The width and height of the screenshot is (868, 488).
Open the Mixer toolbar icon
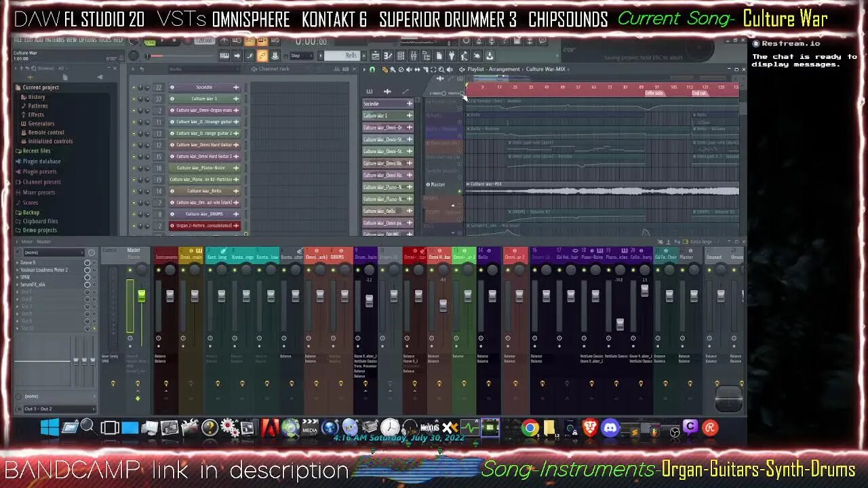point(413,56)
